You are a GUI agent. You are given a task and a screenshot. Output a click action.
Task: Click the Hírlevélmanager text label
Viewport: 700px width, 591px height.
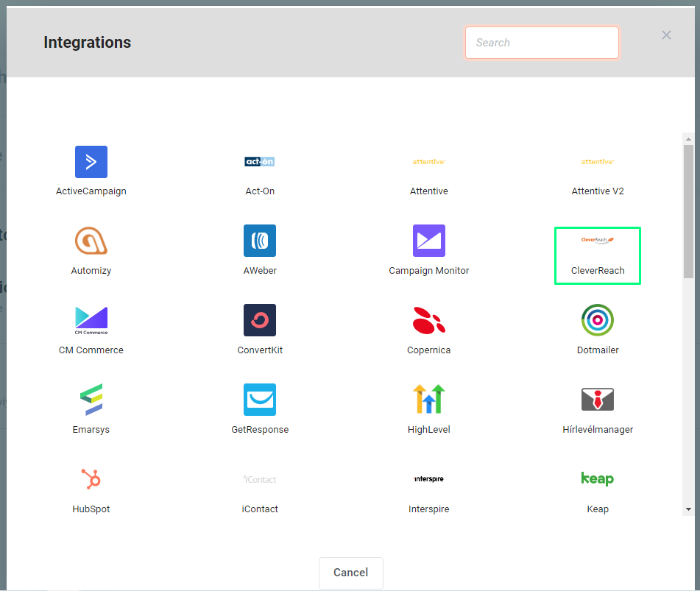[x=598, y=429]
